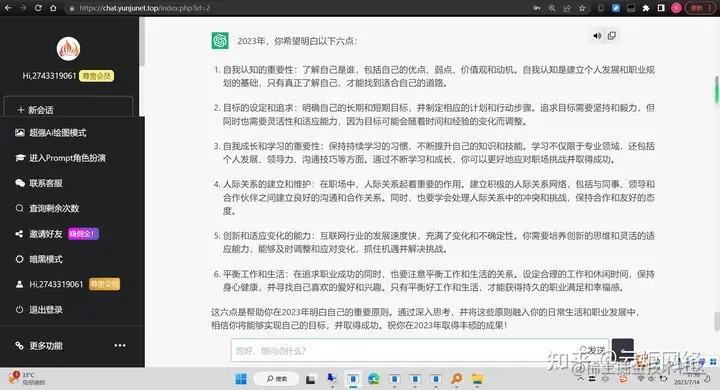Click the text 人际关系的建立和维护
This screenshot has height=390, width=720.
pyautogui.click(x=267, y=184)
